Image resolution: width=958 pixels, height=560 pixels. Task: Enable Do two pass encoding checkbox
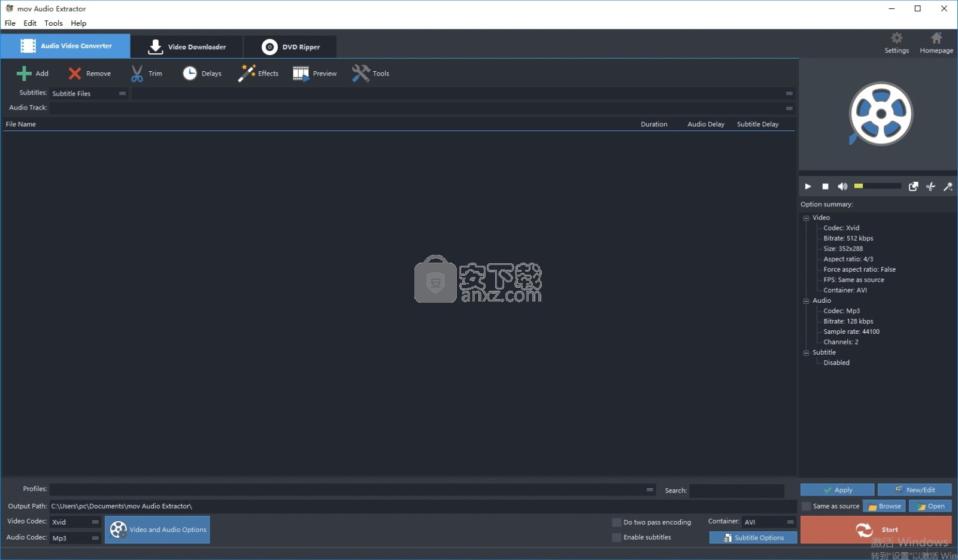[x=616, y=522]
